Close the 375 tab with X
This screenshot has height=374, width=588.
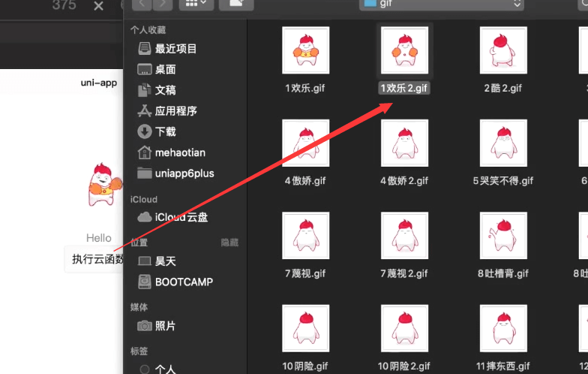click(x=98, y=5)
